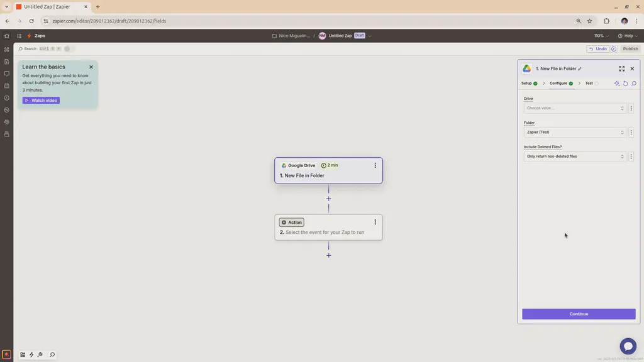Open the History clock icon in the sidebar
This screenshot has height=362, width=644.
click(x=6, y=98)
